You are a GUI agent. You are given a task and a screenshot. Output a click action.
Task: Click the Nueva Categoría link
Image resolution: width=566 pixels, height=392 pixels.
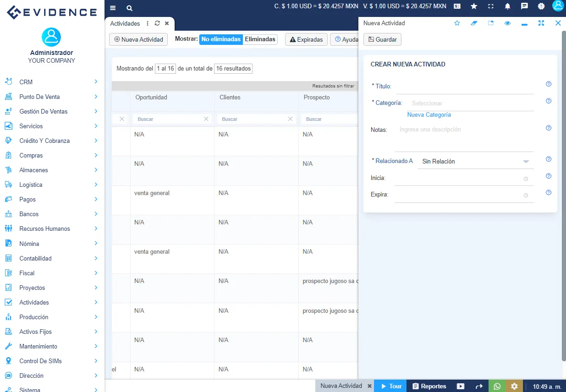pos(429,114)
